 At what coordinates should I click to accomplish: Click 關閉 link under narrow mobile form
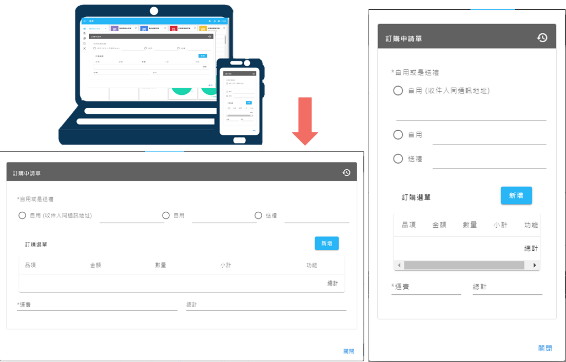click(545, 348)
